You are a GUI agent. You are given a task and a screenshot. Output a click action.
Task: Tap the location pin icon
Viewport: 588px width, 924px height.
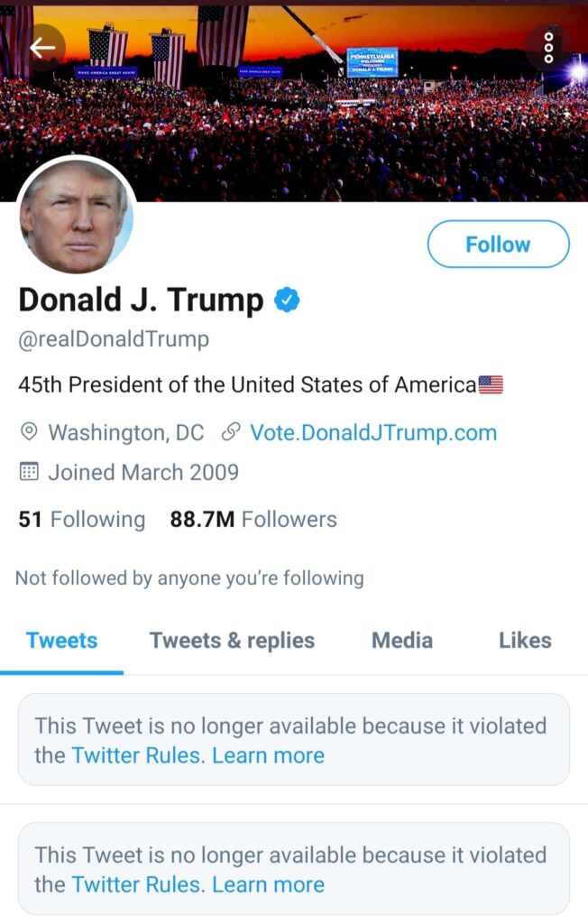click(29, 432)
